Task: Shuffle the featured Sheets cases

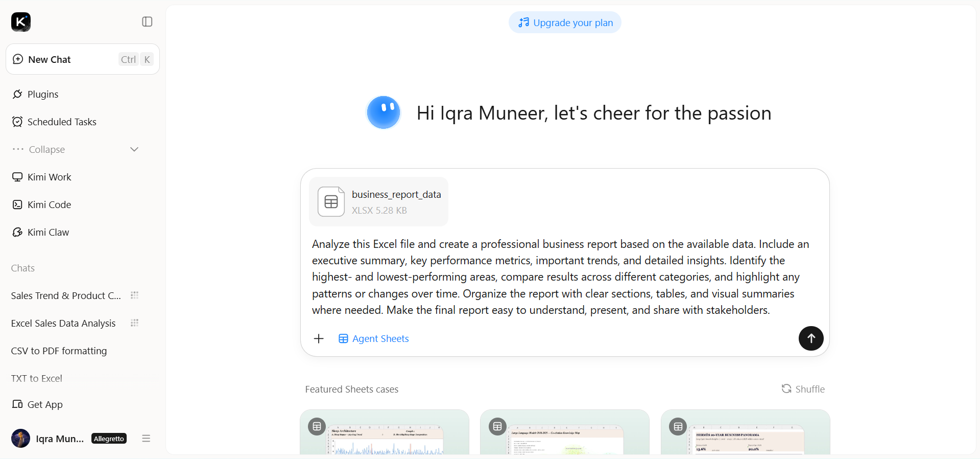Action: pos(803,389)
